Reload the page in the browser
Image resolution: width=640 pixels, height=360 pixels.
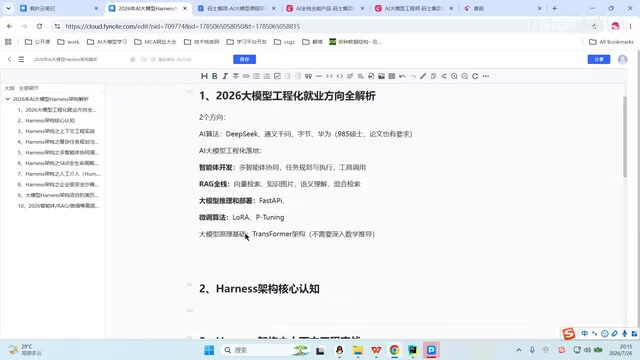39,26
